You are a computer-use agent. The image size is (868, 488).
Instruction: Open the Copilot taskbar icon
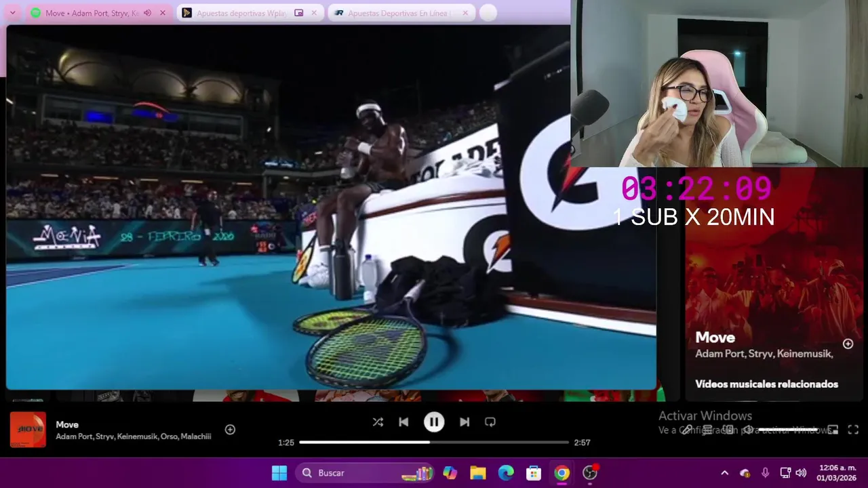coord(450,473)
